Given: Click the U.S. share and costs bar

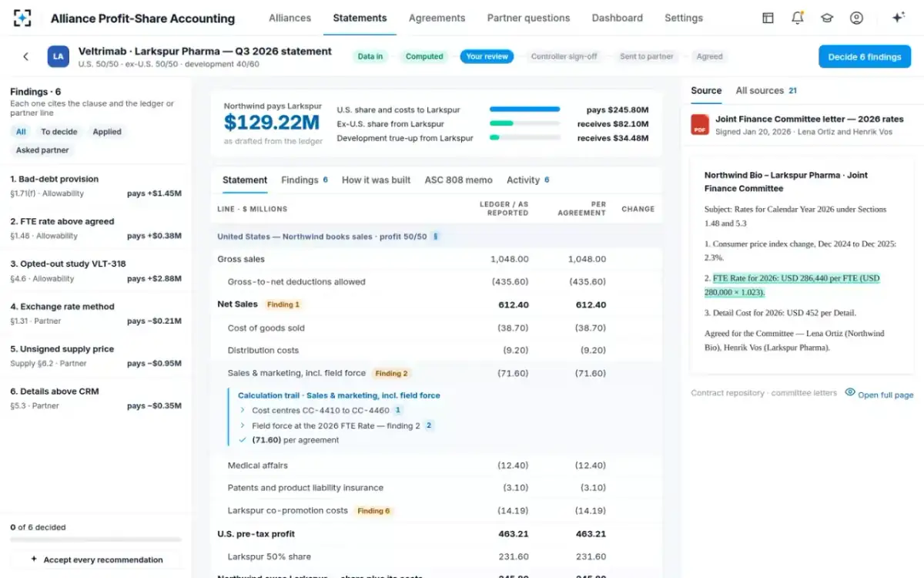Looking at the screenshot, I should 524,109.
